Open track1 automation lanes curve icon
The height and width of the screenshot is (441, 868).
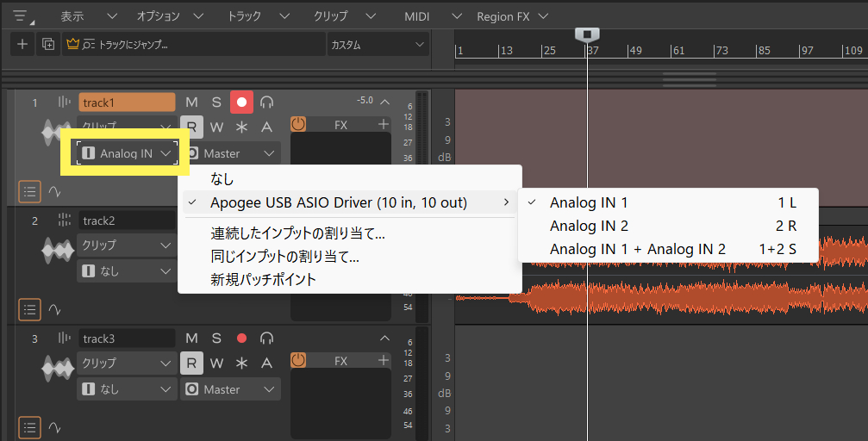tap(54, 191)
